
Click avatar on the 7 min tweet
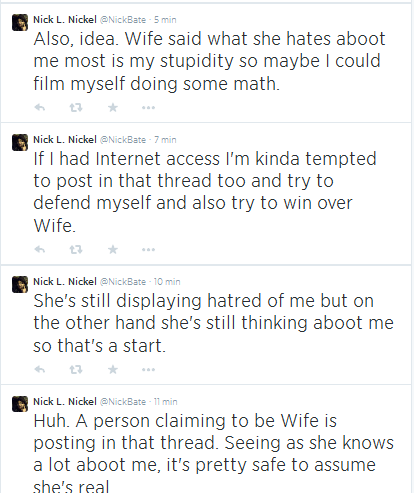tap(20, 142)
